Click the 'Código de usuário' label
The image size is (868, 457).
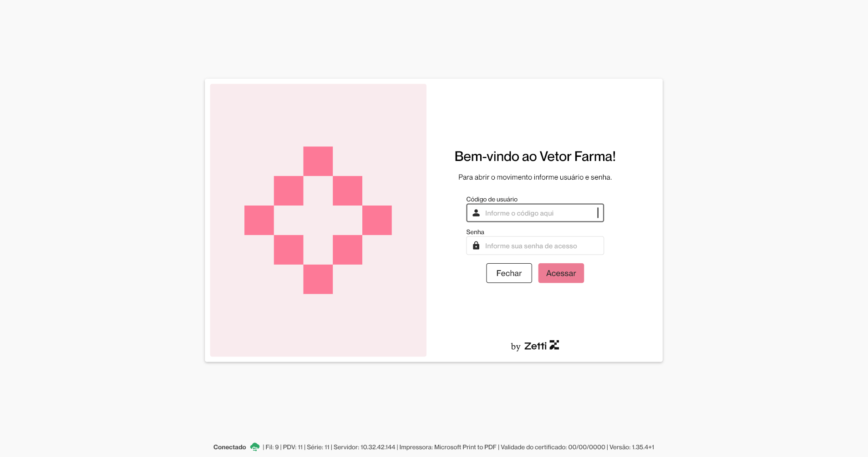pos(492,199)
